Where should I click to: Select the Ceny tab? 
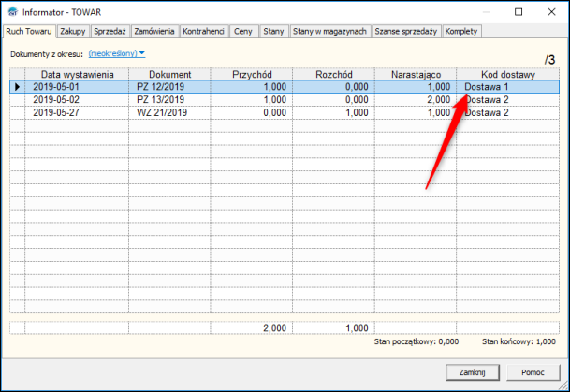(243, 31)
